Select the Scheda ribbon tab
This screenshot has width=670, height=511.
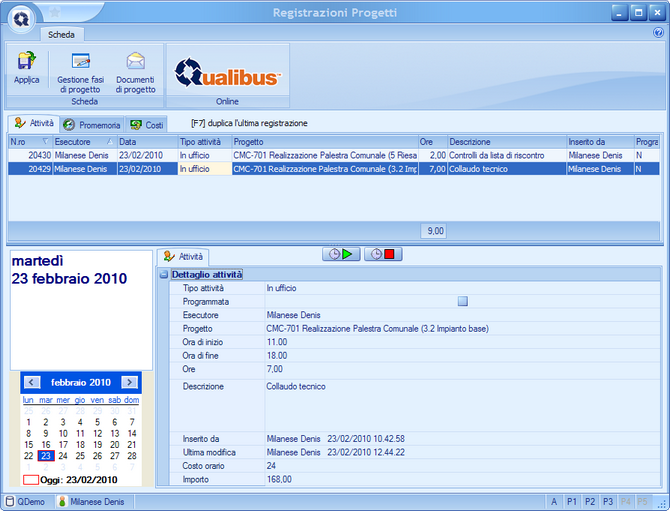coord(61,34)
